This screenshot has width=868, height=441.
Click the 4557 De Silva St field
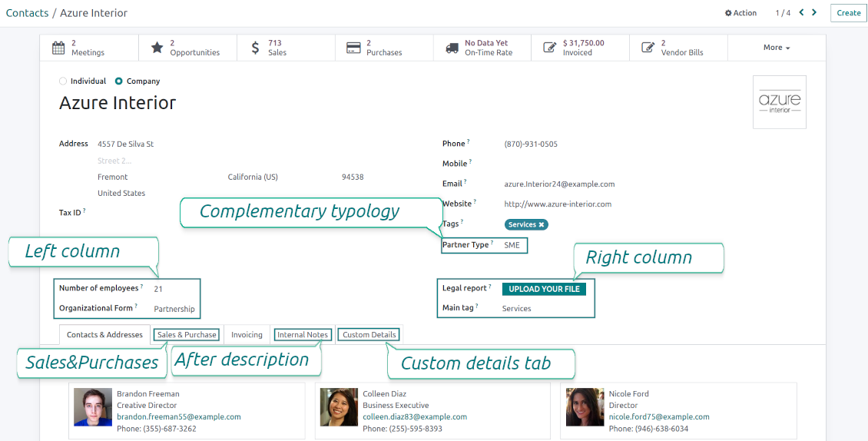pyautogui.click(x=126, y=144)
